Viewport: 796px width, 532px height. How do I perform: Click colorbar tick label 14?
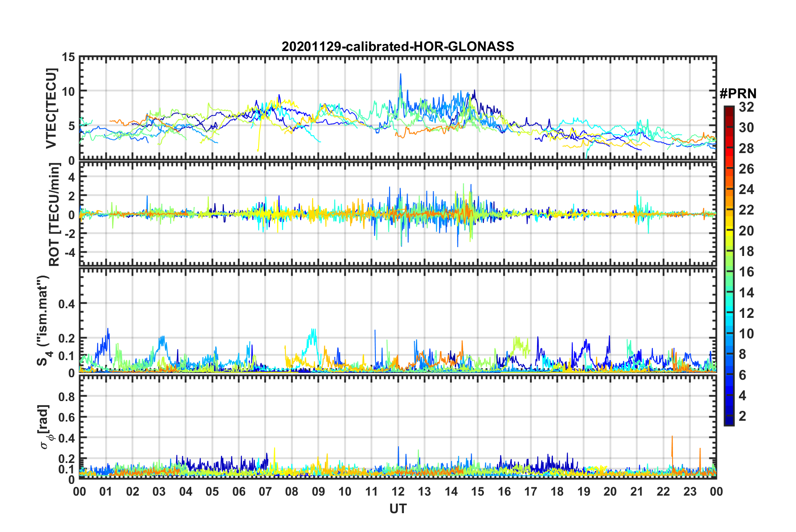[746, 293]
